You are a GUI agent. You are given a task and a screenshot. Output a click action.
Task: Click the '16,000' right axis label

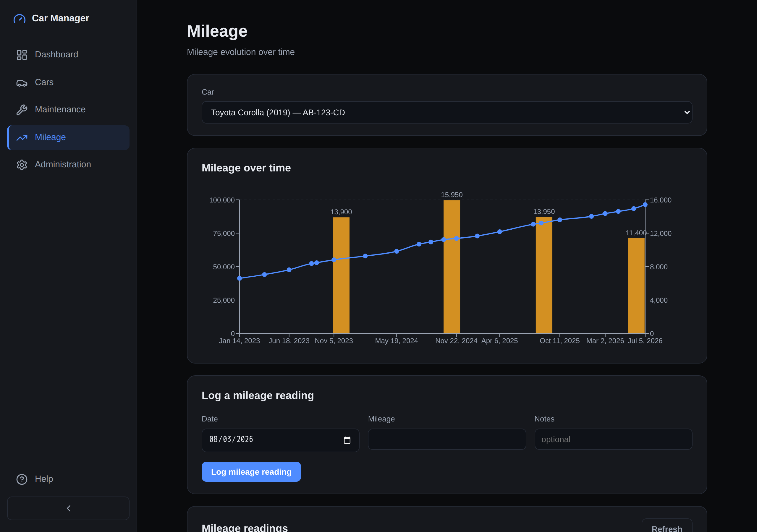click(661, 200)
